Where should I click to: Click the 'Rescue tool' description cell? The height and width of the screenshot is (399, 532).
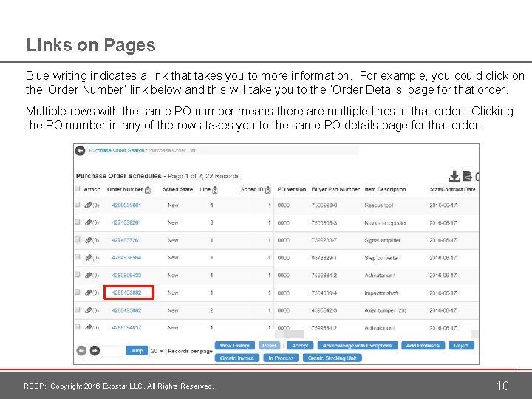click(x=378, y=205)
